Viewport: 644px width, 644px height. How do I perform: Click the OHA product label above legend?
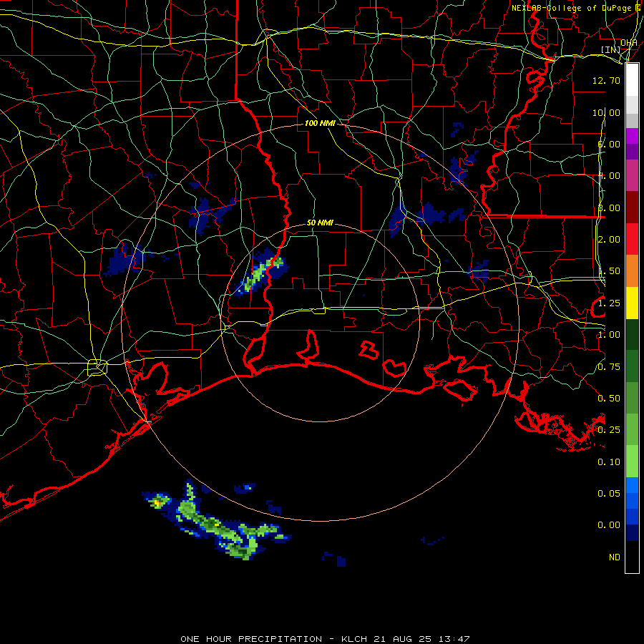coord(628,43)
